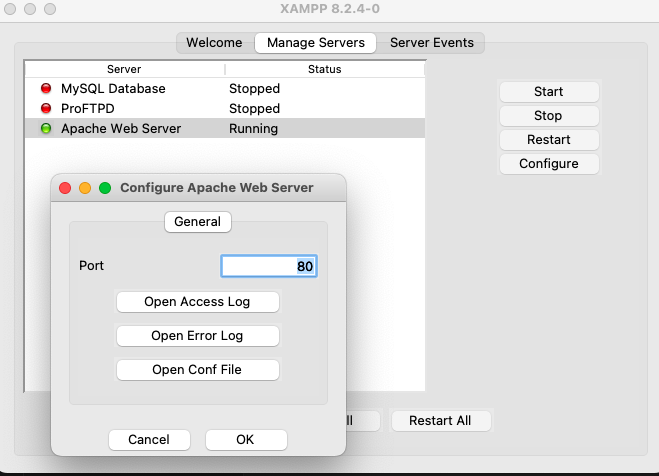Click the Stopped status of ProFTPD

click(254, 109)
